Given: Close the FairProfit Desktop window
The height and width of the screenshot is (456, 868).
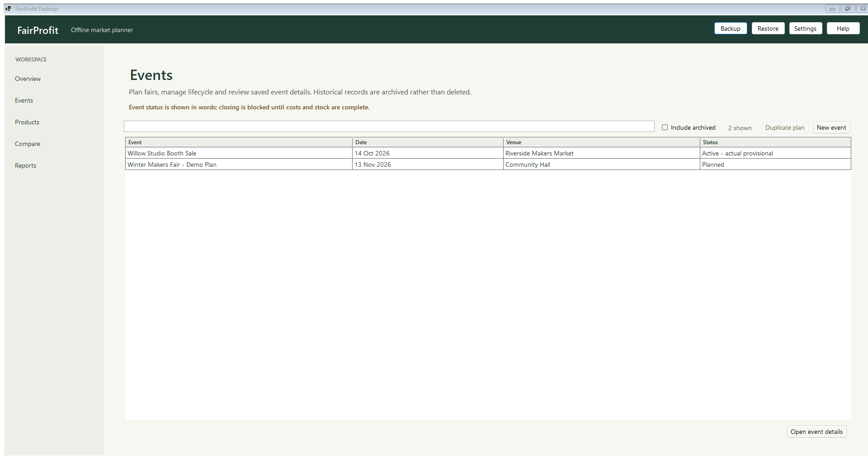Looking at the screenshot, I should [862, 9].
